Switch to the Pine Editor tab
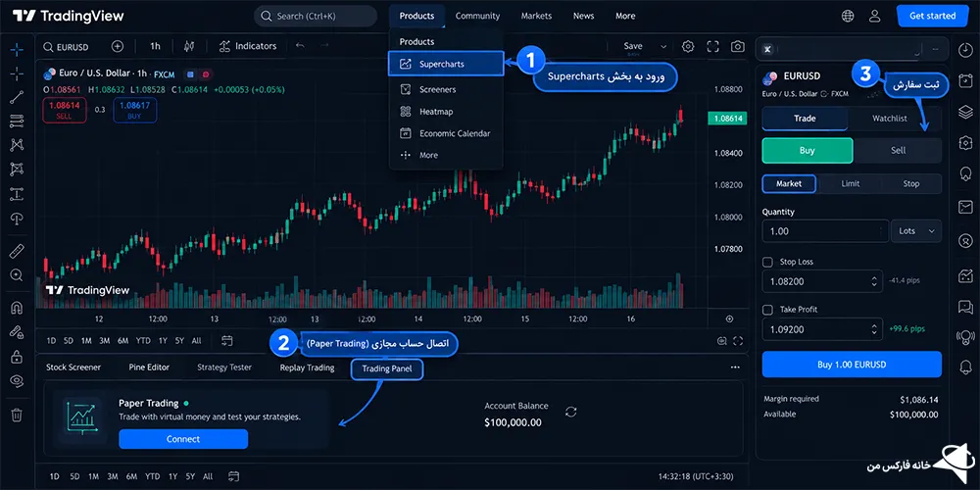The height and width of the screenshot is (490, 980). click(x=149, y=367)
